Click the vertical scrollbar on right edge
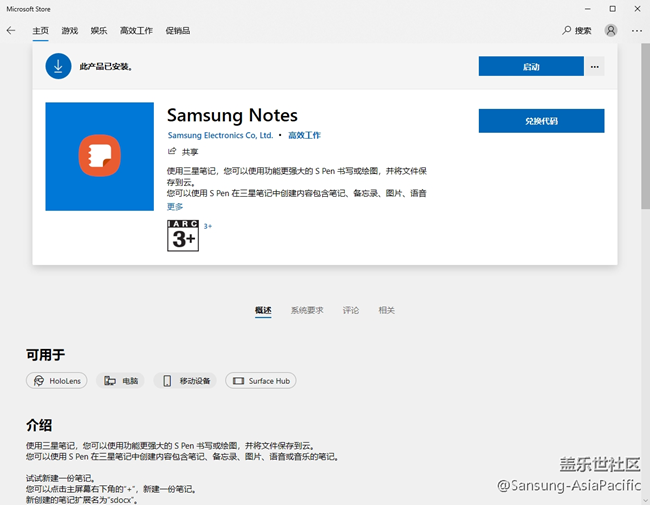The width and height of the screenshot is (650, 505). (645, 150)
